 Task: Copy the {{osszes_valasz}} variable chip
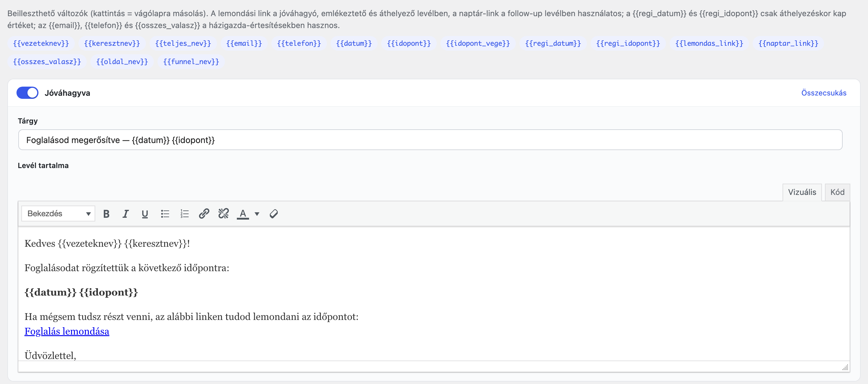point(47,61)
